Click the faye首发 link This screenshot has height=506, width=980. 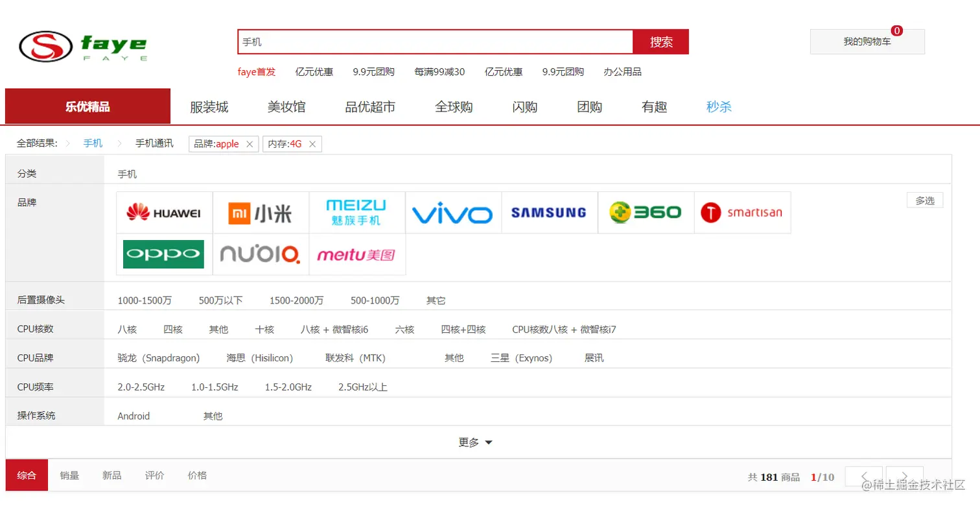click(257, 72)
